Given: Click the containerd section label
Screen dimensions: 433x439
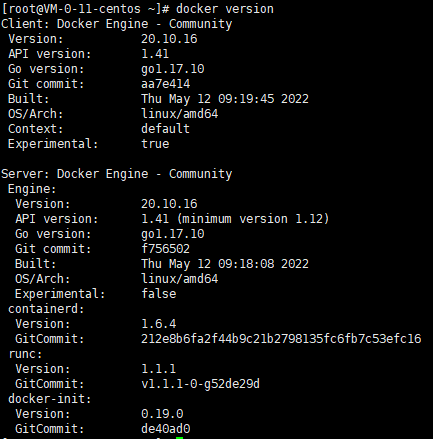Looking at the screenshot, I should (46, 309).
